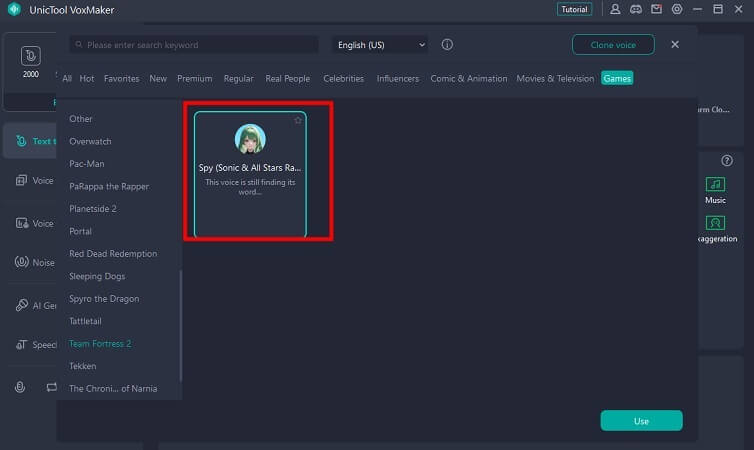Click the search magnifier icon
This screenshot has height=450, width=754.
tap(79, 44)
